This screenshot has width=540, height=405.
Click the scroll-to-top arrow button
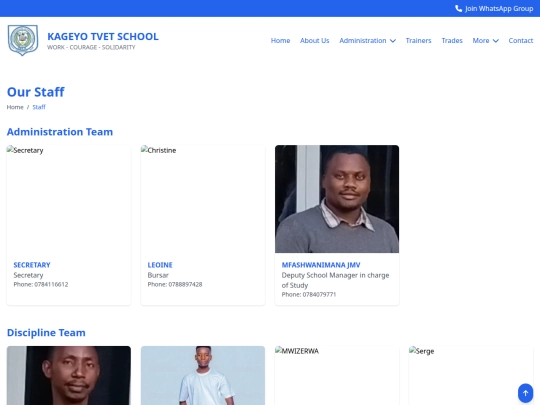click(525, 393)
